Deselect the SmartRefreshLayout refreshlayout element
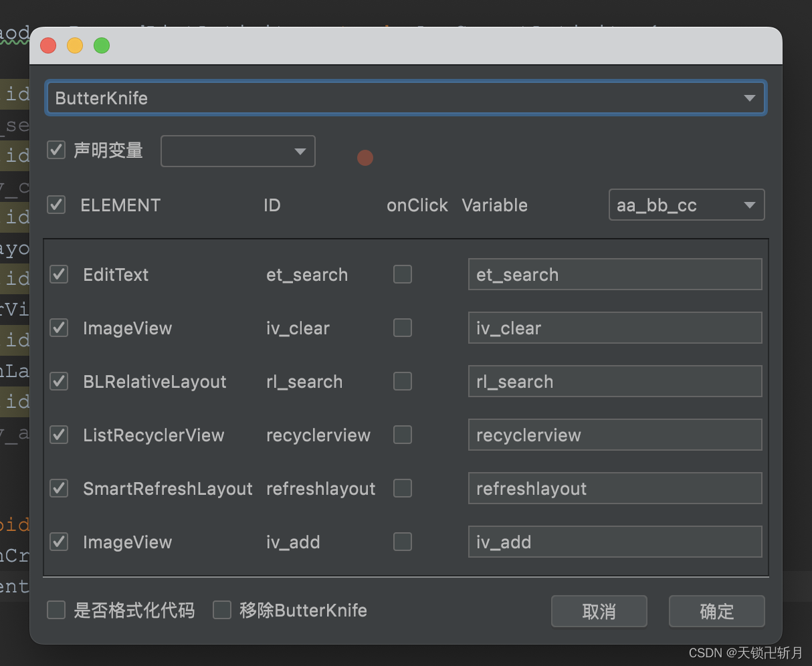This screenshot has width=812, height=666. 58,488
